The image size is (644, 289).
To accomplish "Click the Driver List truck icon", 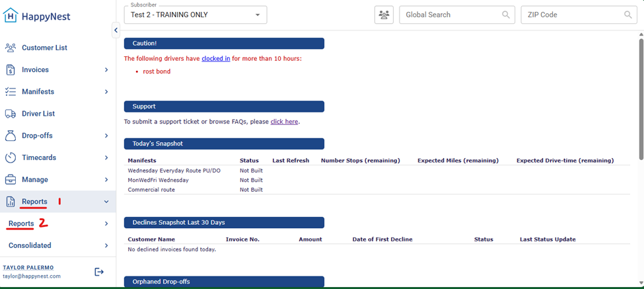I will click(11, 114).
